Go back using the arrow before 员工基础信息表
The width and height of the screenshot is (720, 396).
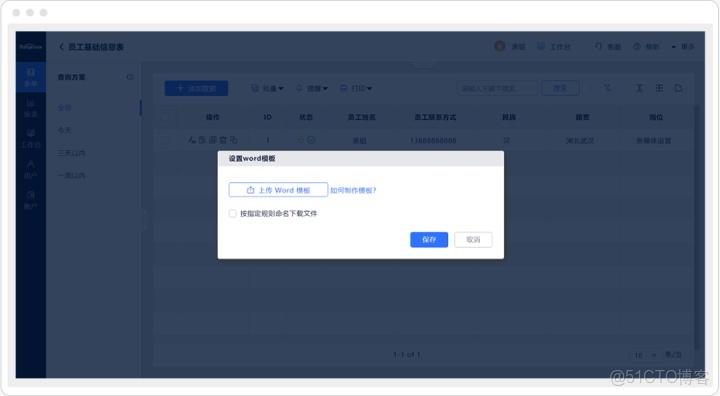(62, 47)
